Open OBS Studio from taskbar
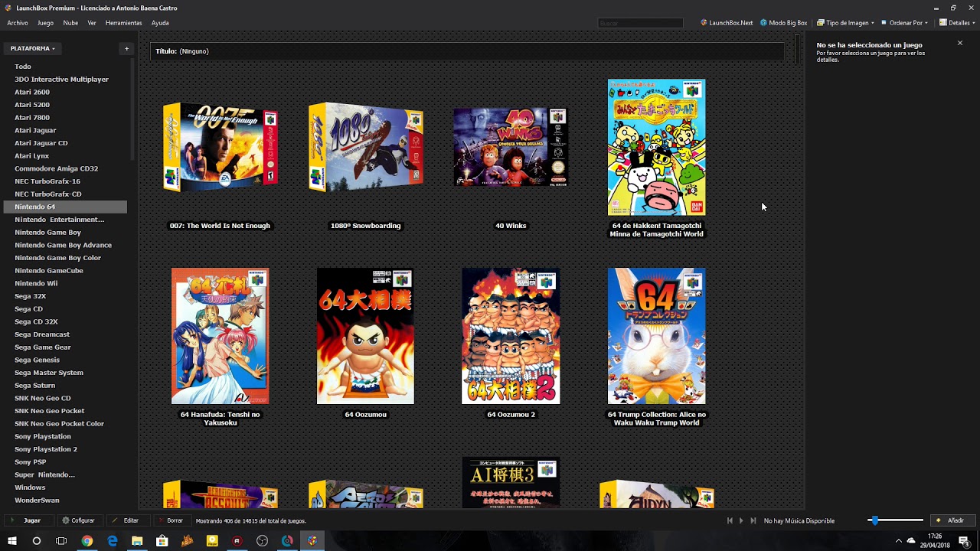Viewport: 980px width, 551px height. click(263, 541)
